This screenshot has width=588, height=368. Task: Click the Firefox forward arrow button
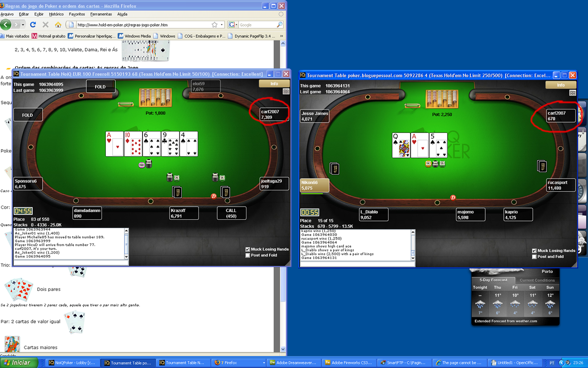17,24
